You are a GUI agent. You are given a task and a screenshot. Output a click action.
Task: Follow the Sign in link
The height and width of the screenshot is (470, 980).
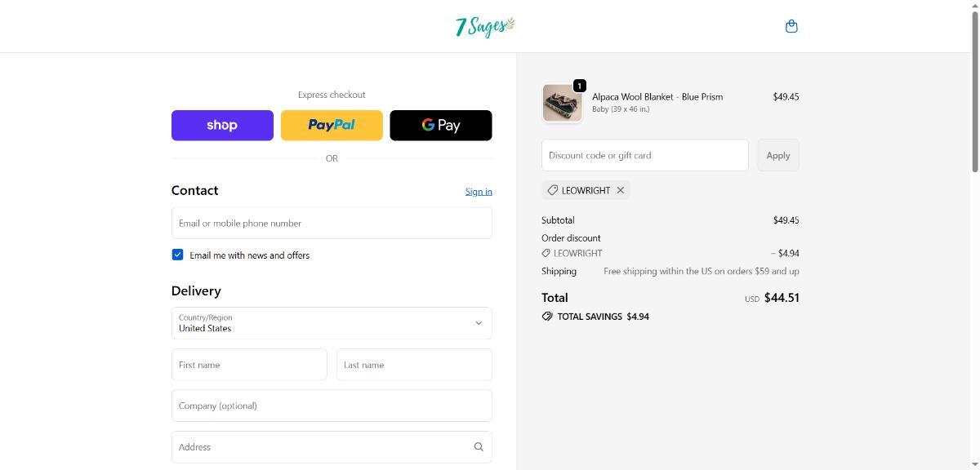coord(479,192)
